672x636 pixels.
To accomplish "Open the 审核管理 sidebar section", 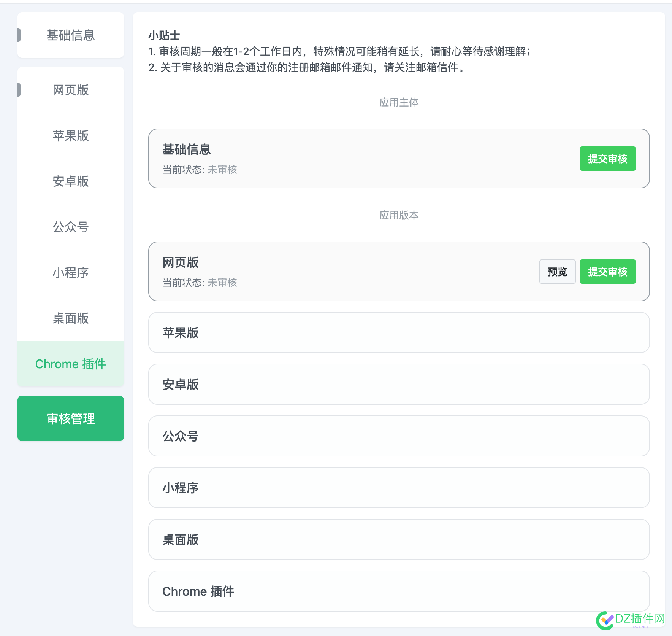I will click(71, 418).
